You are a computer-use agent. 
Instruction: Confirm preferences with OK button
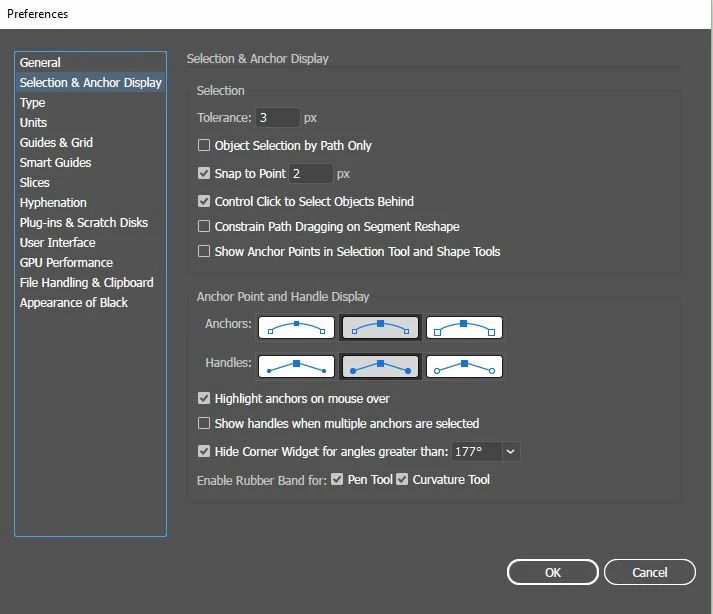(552, 572)
